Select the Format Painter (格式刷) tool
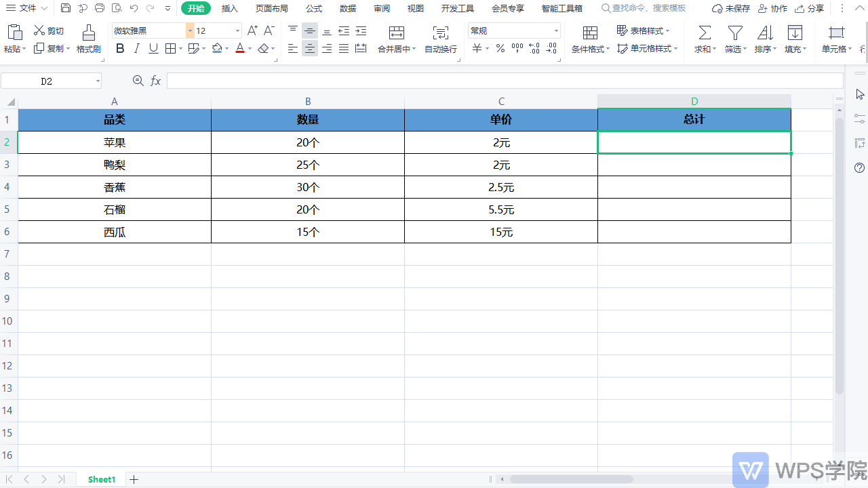Image resolution: width=868 pixels, height=488 pixels. (88, 39)
